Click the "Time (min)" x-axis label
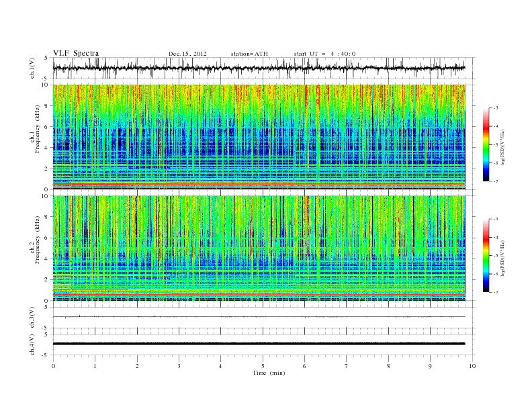The height and width of the screenshot is (411, 532). point(269,373)
